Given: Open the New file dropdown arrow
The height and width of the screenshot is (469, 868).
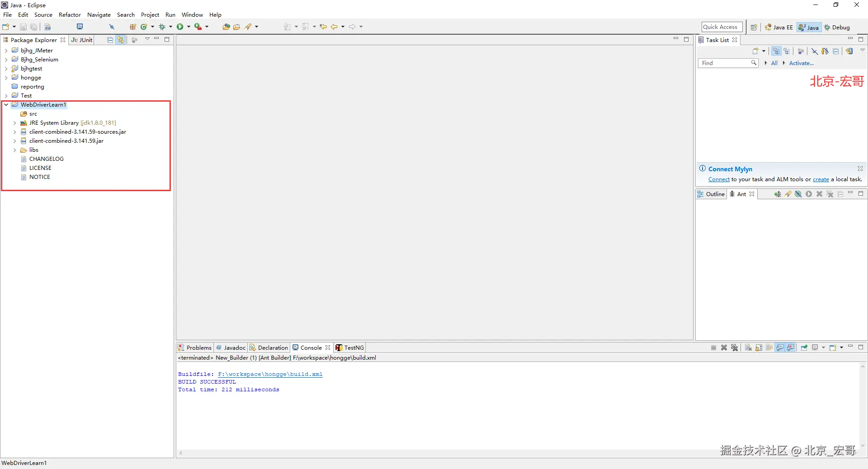Looking at the screenshot, I should pyautogui.click(x=14, y=27).
